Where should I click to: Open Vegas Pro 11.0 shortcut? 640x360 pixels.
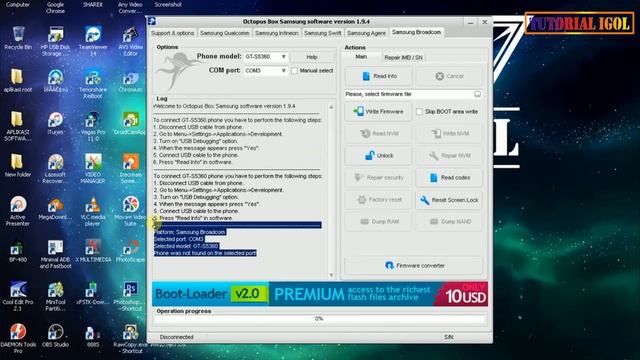93,126
